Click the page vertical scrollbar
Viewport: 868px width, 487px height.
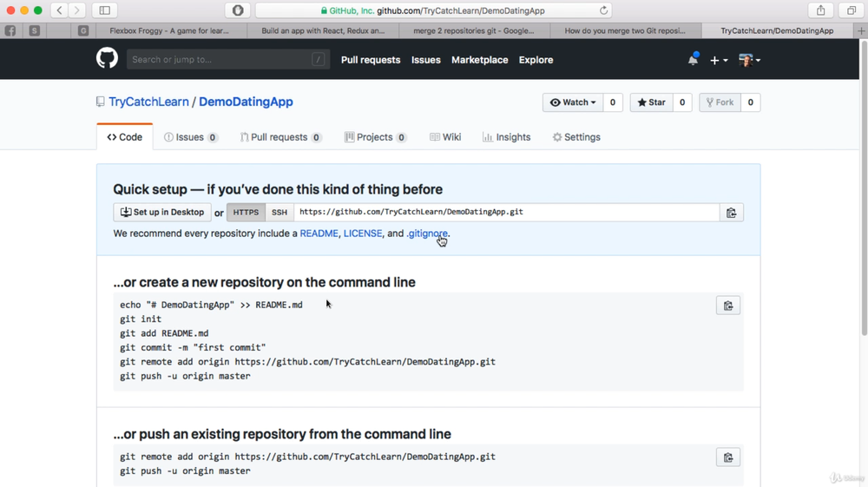tap(864, 189)
